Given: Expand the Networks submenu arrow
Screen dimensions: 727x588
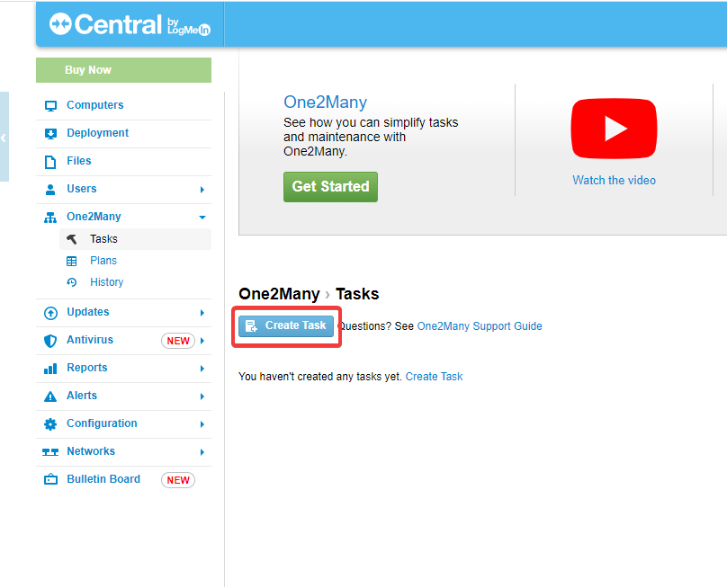Looking at the screenshot, I should click(x=202, y=451).
